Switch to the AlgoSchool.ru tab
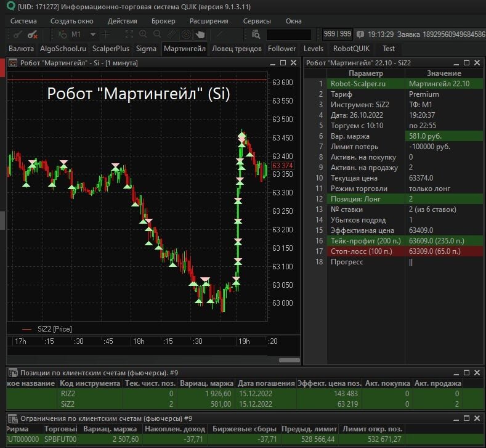The width and height of the screenshot is (486, 448). [63, 49]
